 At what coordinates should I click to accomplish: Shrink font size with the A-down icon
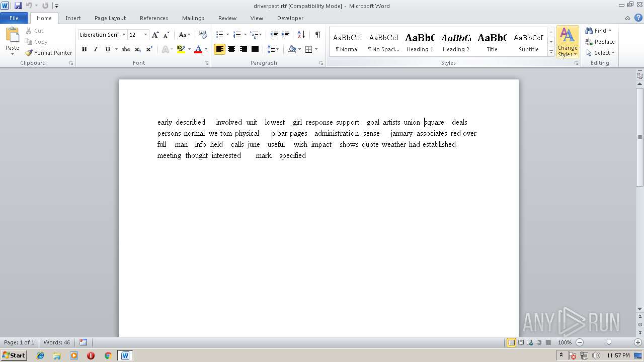tap(167, 35)
